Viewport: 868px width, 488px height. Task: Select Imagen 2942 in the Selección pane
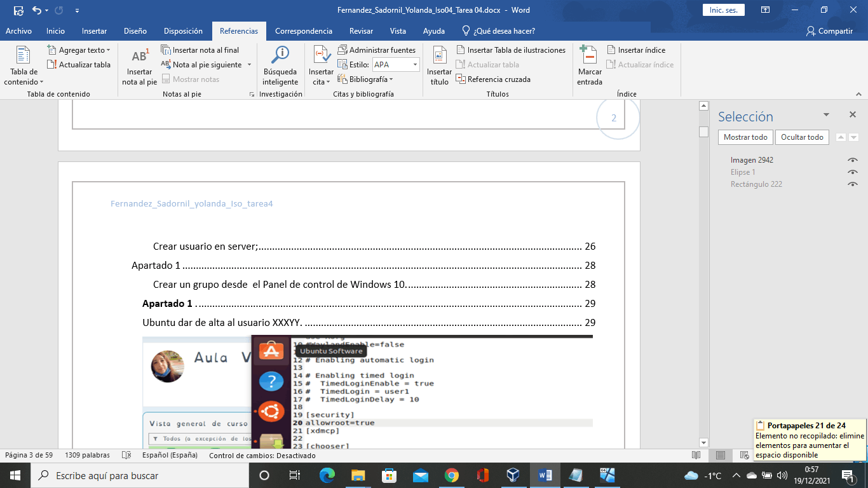click(x=752, y=160)
